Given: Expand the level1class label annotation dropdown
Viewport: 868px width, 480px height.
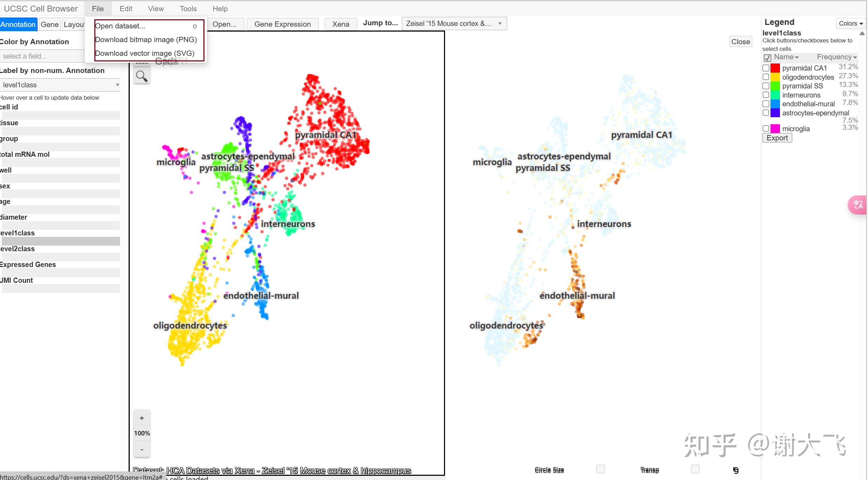Looking at the screenshot, I should (60, 85).
